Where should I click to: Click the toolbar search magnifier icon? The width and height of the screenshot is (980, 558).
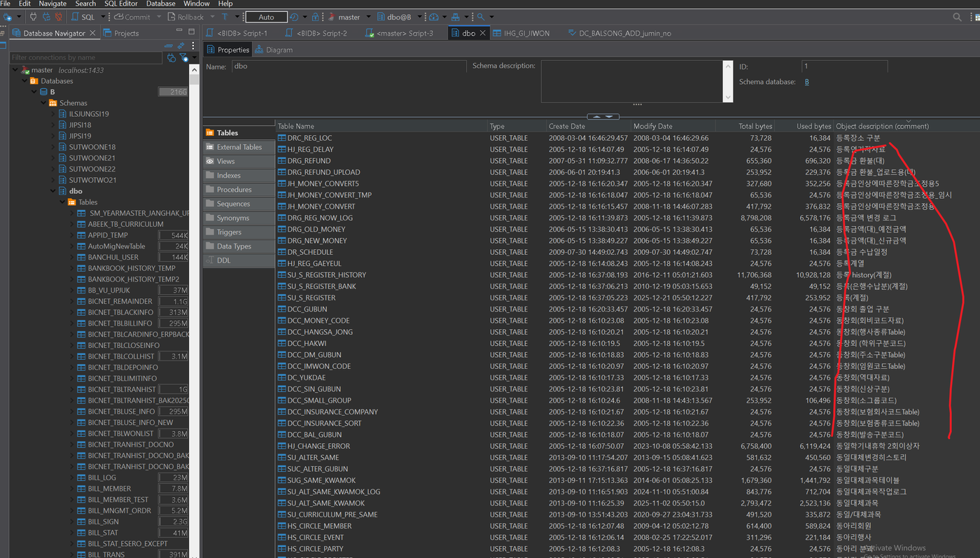[482, 17]
